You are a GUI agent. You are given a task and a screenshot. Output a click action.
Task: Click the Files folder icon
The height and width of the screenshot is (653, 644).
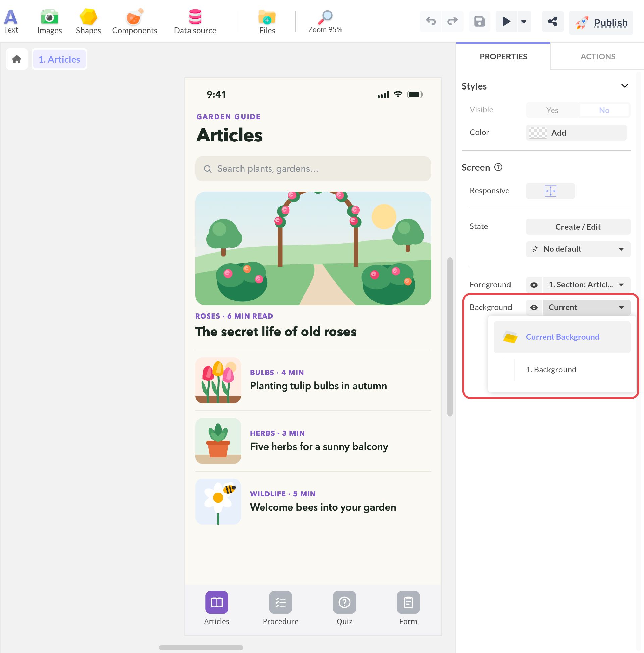pyautogui.click(x=267, y=17)
